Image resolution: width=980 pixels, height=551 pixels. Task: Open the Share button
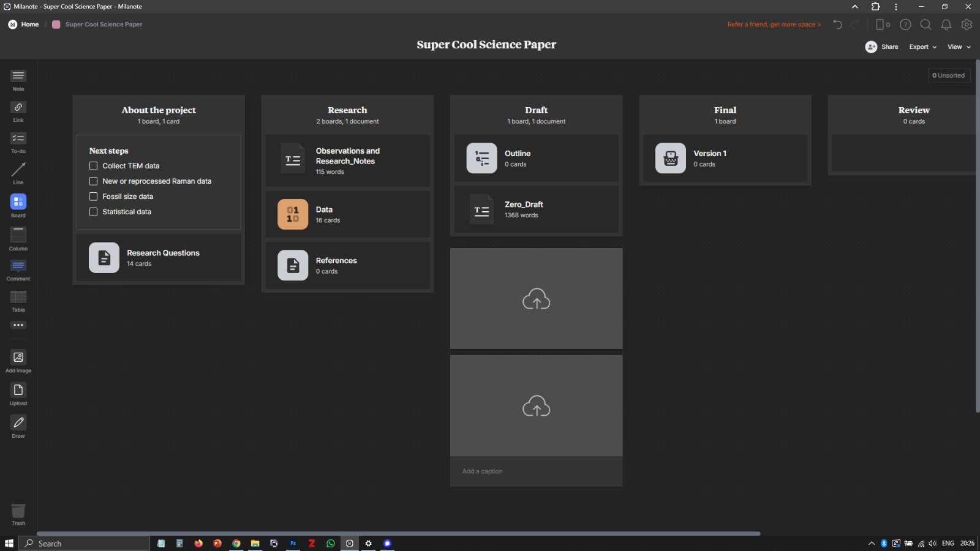click(x=882, y=47)
